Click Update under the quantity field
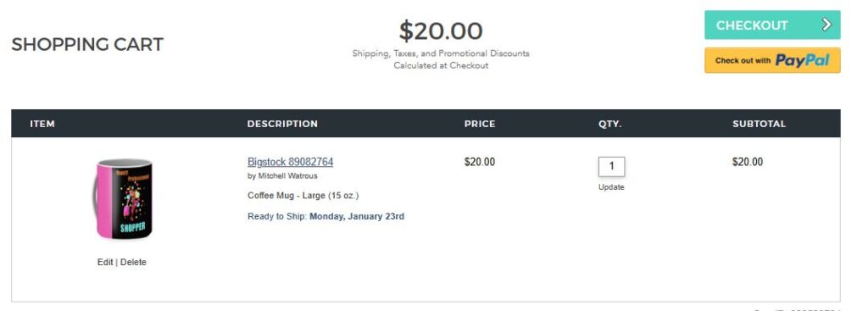 pos(611,187)
